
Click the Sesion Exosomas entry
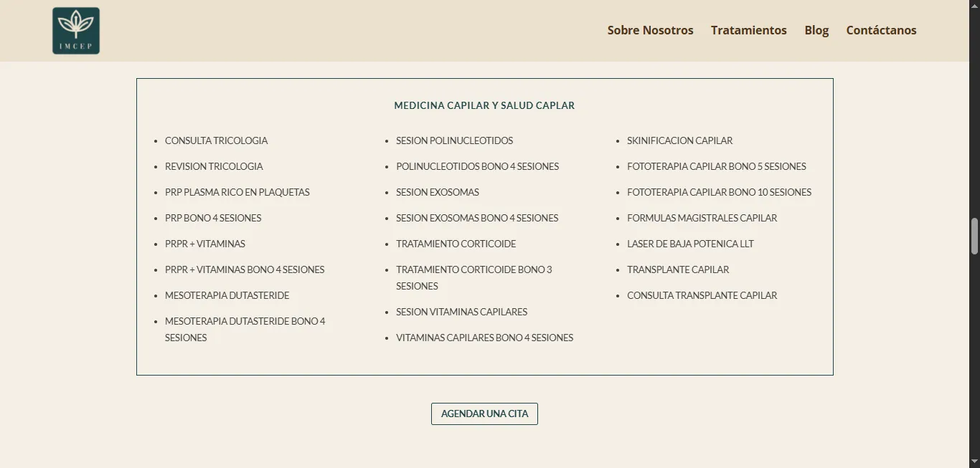437,192
